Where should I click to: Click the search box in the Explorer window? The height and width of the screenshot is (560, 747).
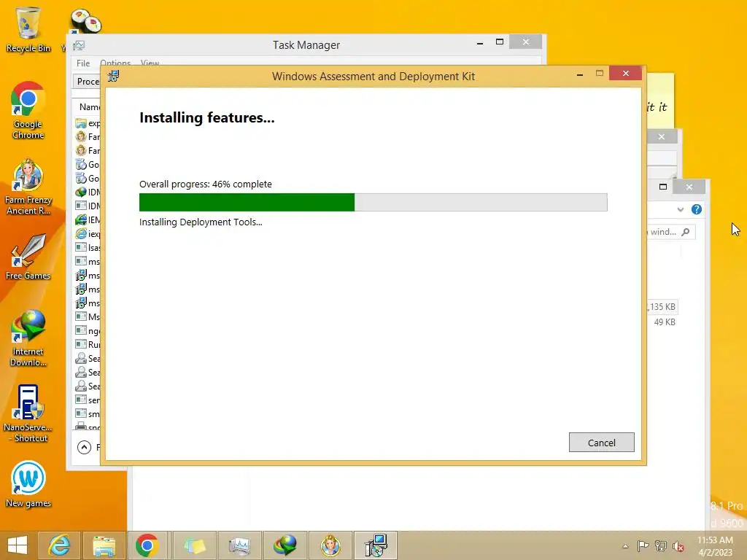tap(671, 232)
